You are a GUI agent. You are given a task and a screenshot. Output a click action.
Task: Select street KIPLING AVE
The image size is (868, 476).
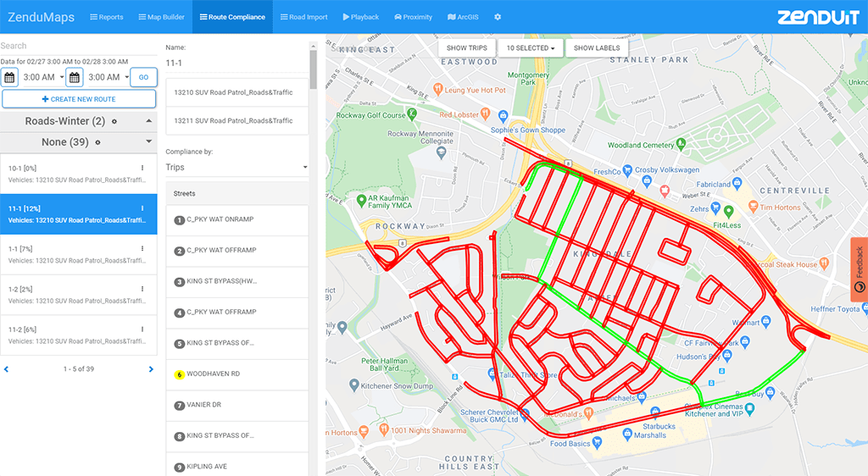(237, 467)
